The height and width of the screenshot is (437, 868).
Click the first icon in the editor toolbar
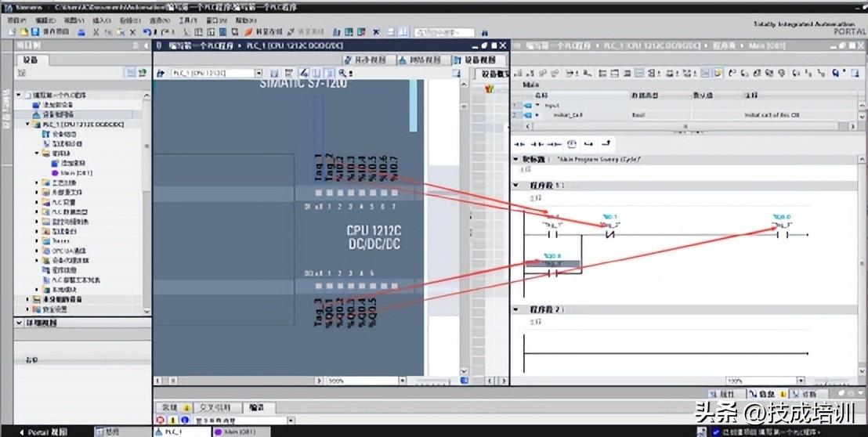pyautogui.click(x=516, y=73)
